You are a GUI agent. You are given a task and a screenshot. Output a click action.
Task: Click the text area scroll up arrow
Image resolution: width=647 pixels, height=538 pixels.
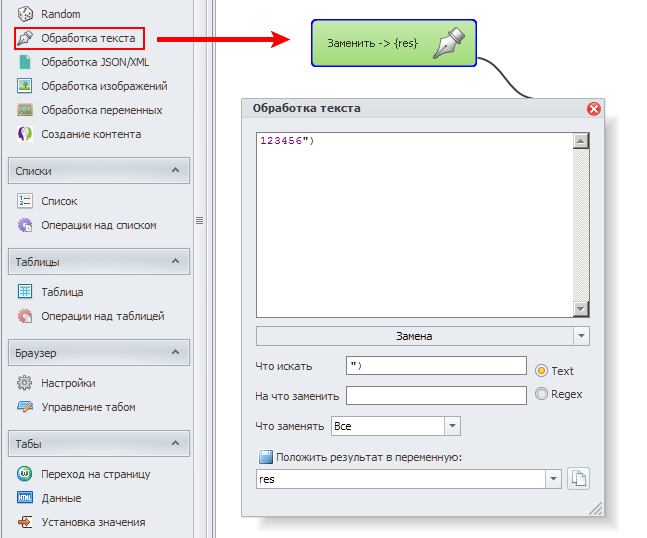581,141
